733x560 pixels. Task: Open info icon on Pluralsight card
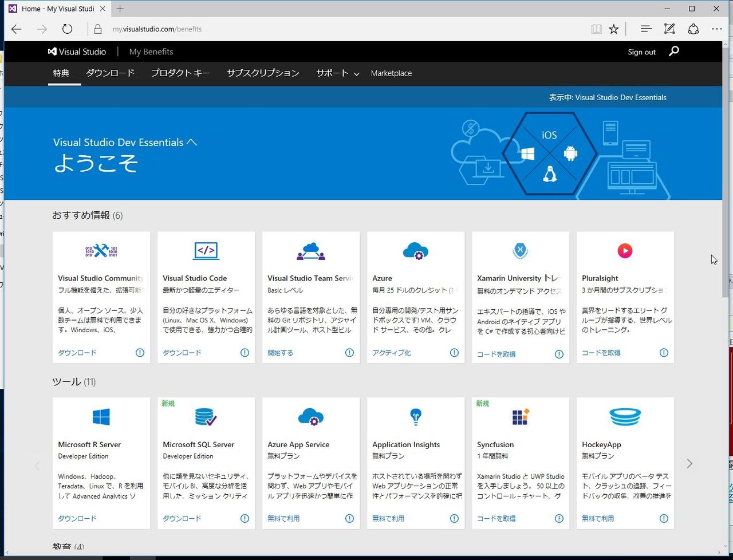point(664,353)
